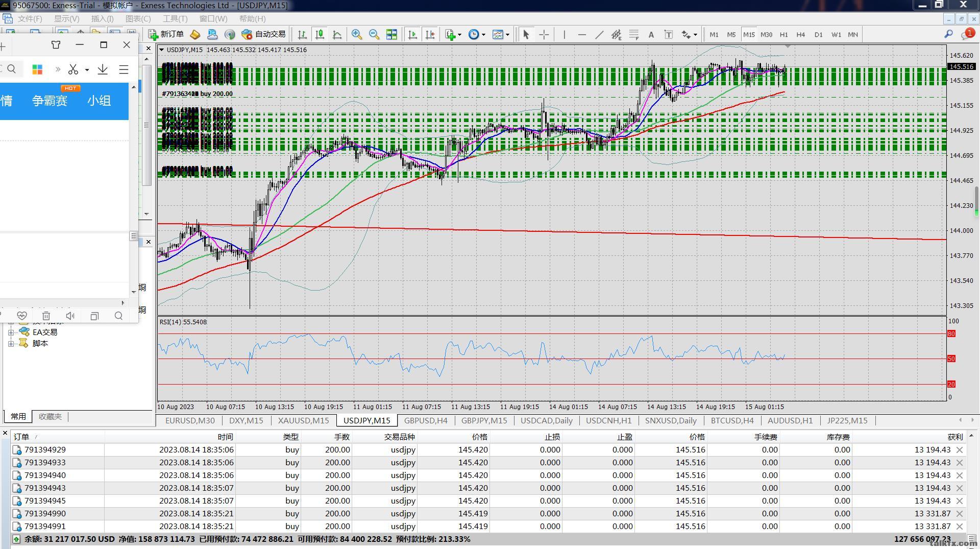Select the crosshair tool
The width and height of the screenshot is (980, 549).
(544, 34)
